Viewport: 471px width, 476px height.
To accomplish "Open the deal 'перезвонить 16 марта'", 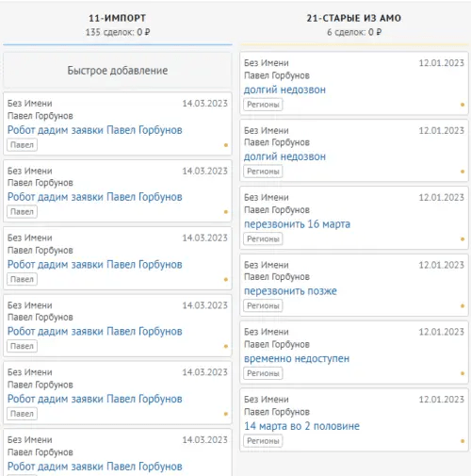I will click(297, 224).
